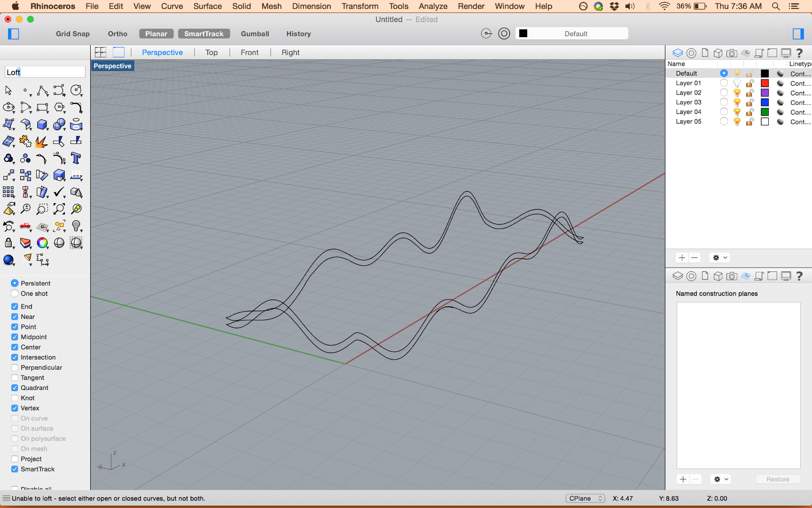Screen dimensions: 812x508
Task: Toggle the History button
Action: [299, 34]
